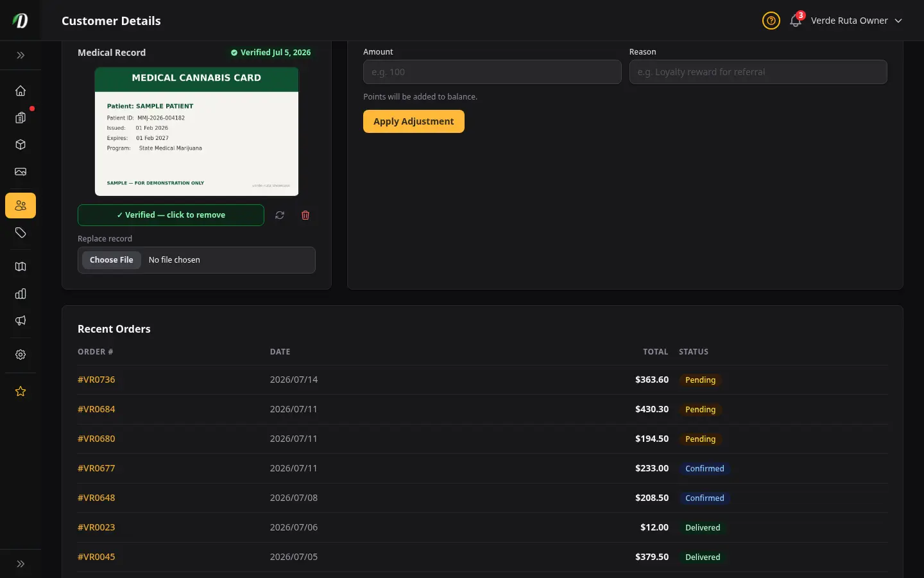Image resolution: width=924 pixels, height=578 pixels.
Task: Toggle the Verified — click to remove button
Action: click(171, 215)
